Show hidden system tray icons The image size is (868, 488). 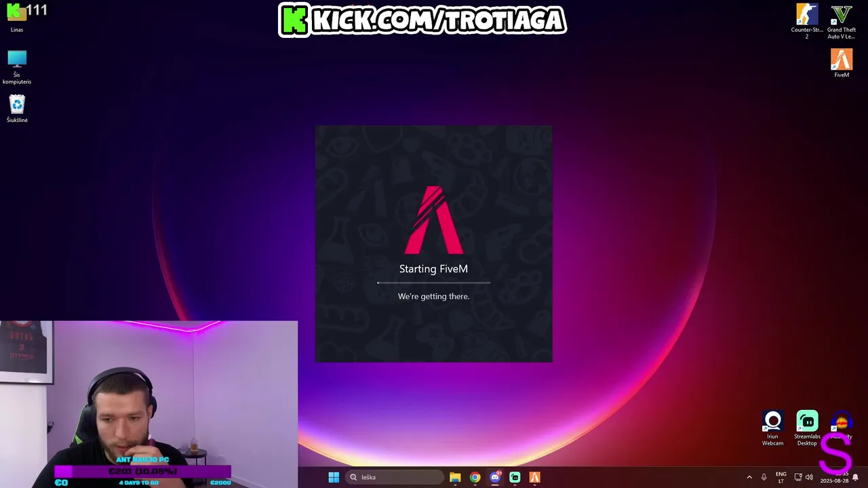click(x=749, y=477)
